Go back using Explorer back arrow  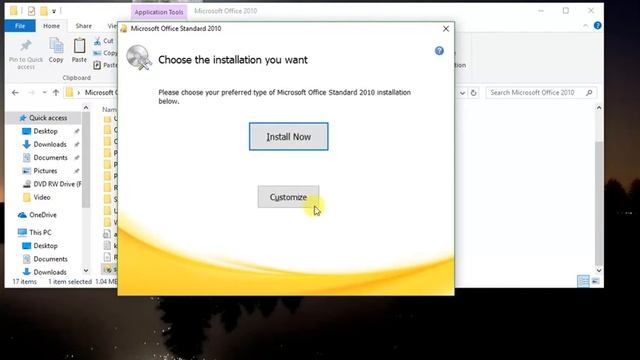16,93
